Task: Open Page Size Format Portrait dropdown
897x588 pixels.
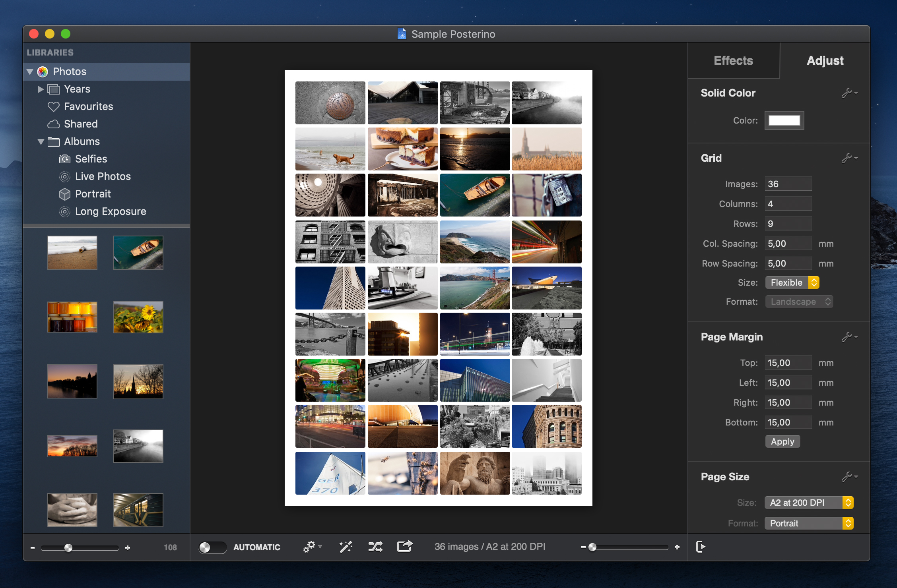Action: click(809, 523)
